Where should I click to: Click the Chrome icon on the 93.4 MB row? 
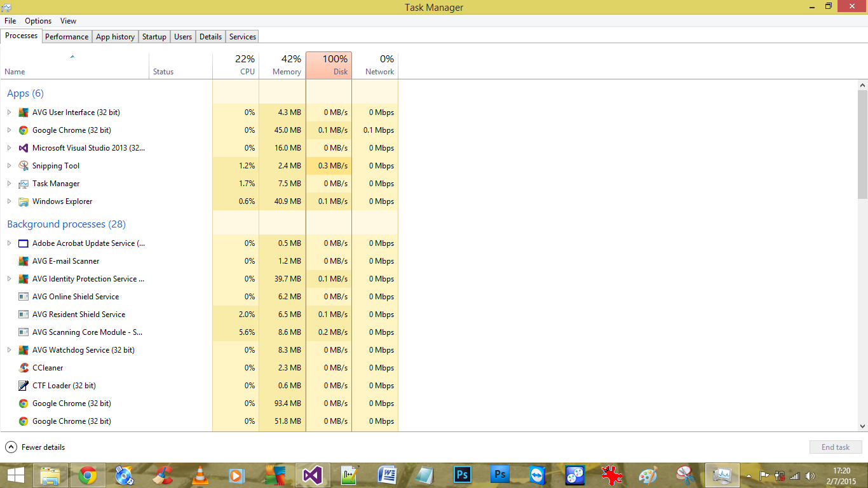pyautogui.click(x=24, y=403)
